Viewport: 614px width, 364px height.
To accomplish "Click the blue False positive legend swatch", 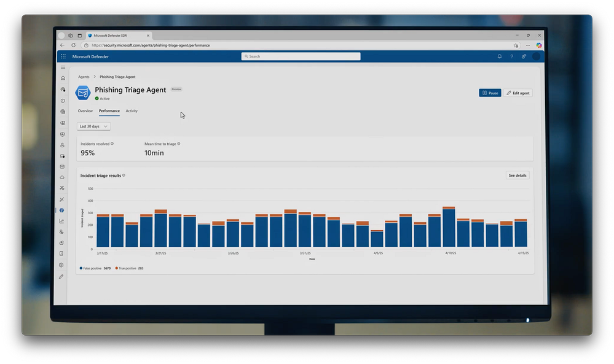I will point(81,268).
